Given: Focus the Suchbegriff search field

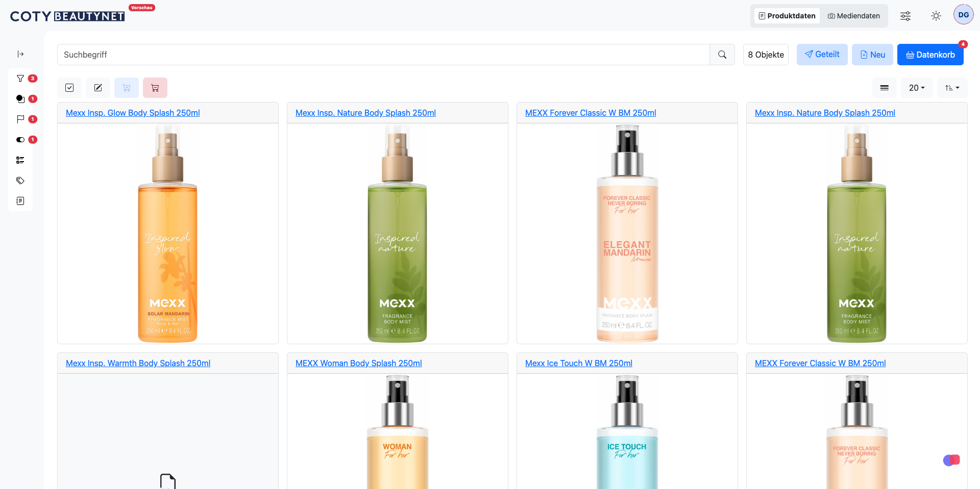Looking at the screenshot, I should tap(383, 55).
